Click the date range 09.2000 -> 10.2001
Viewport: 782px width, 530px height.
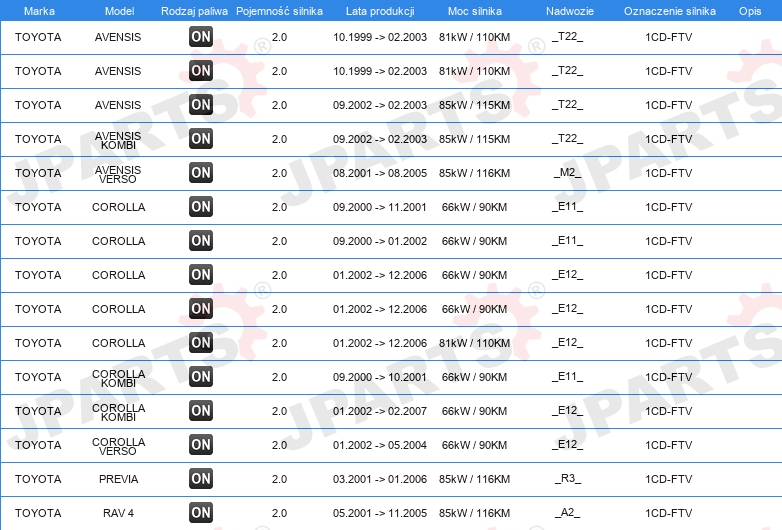(x=380, y=377)
